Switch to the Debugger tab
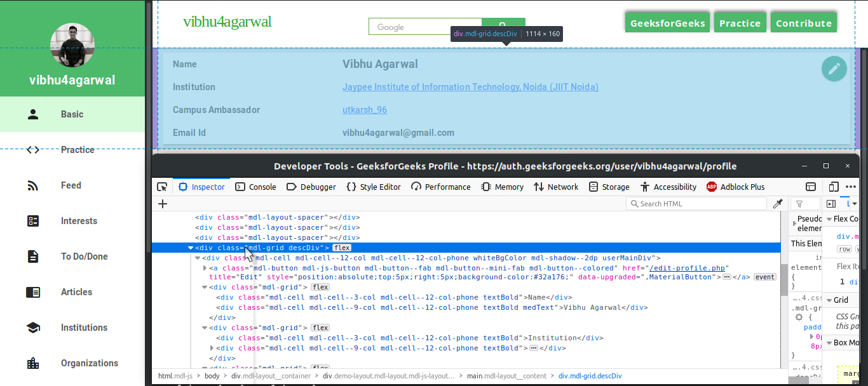Viewport: 868px width, 386px height. tap(311, 187)
